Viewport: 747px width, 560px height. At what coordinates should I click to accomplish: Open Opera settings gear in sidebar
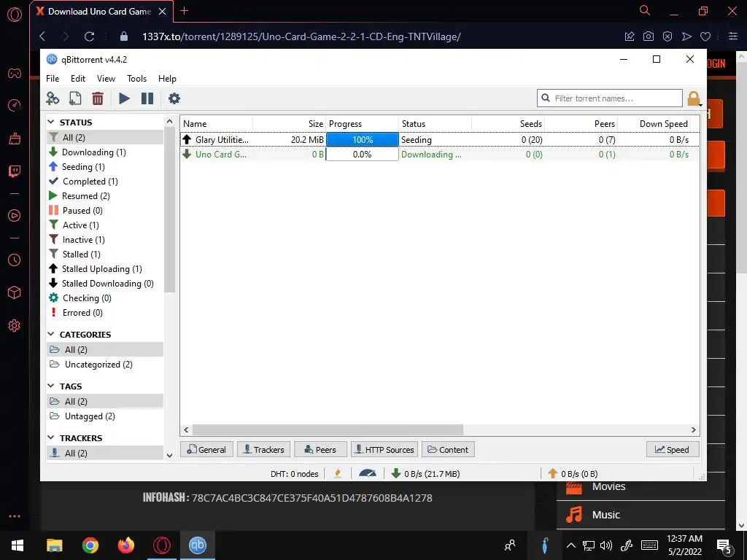click(15, 326)
